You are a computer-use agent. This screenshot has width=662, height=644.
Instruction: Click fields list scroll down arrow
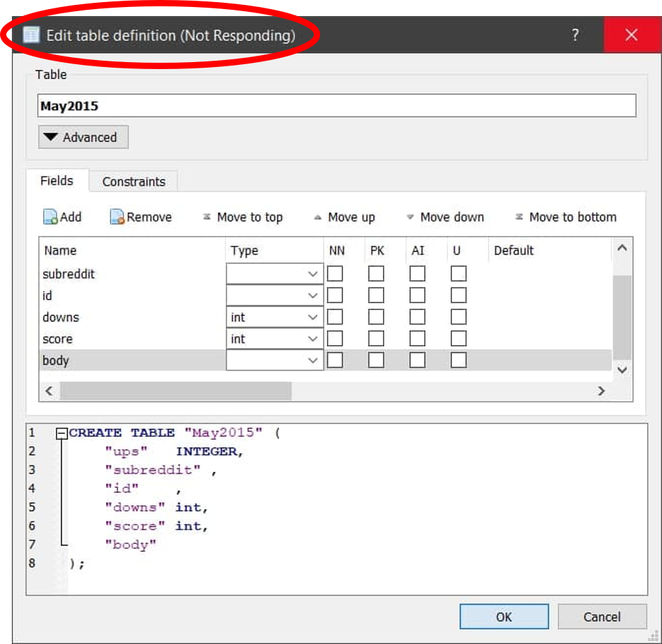tap(622, 370)
